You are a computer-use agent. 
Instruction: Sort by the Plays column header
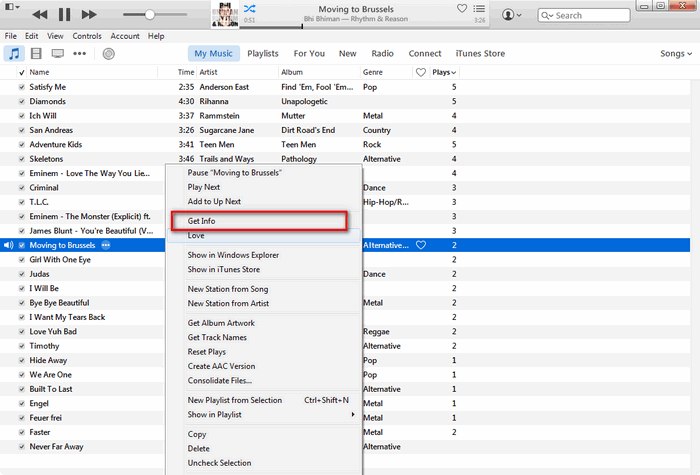click(x=444, y=72)
